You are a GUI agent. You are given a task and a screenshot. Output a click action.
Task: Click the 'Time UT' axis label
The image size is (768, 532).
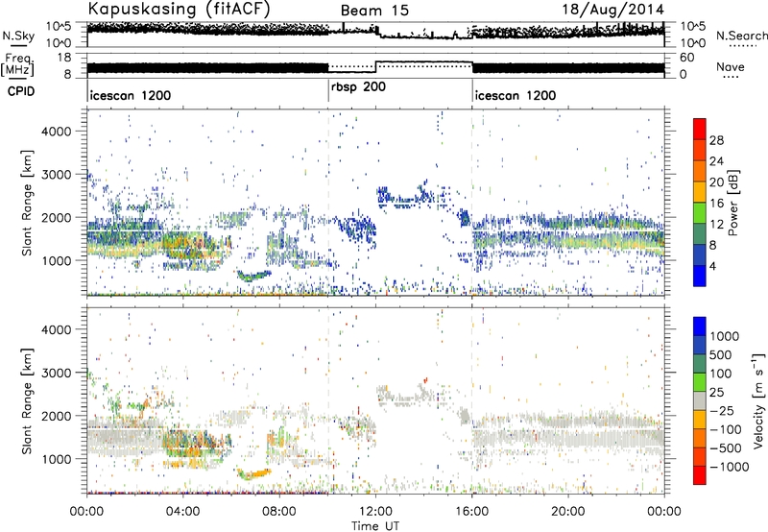[x=375, y=525]
